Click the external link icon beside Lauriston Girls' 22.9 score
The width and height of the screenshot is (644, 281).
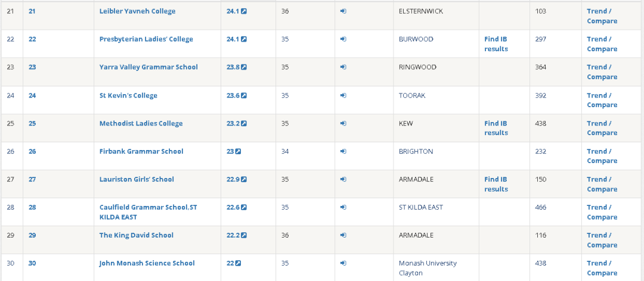(x=244, y=179)
